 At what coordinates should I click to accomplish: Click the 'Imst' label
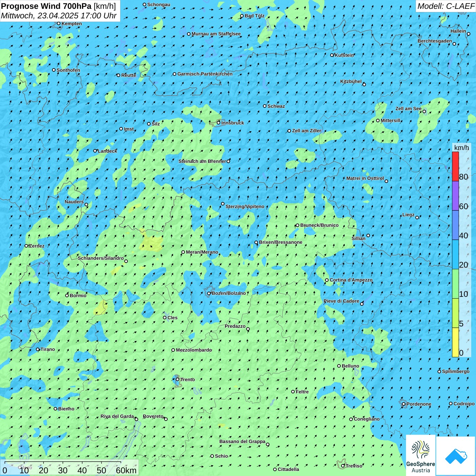point(129,129)
